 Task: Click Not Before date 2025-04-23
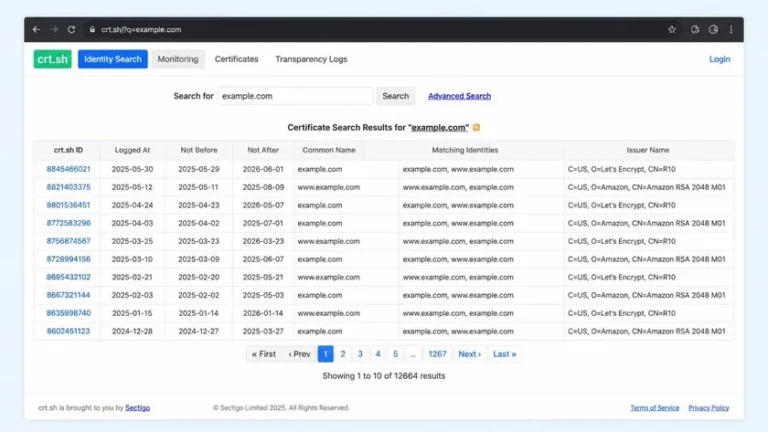199,205
